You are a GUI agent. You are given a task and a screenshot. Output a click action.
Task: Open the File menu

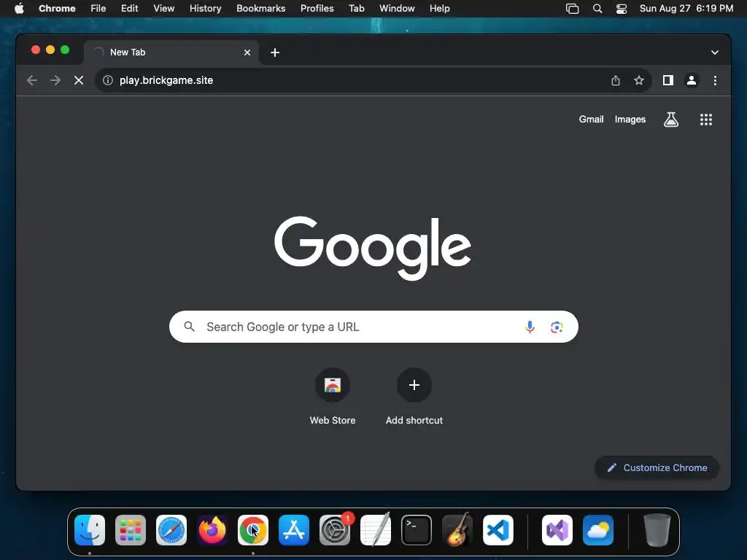click(x=98, y=9)
